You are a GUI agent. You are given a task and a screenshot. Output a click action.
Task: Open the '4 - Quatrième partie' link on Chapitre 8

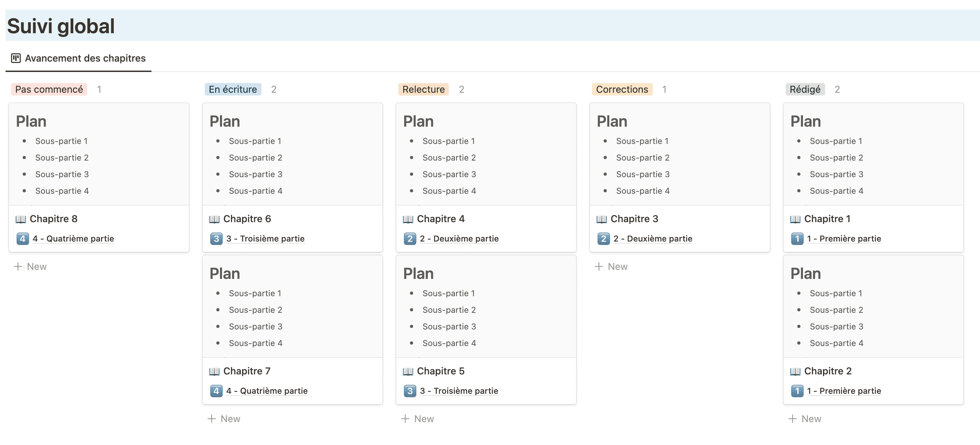[73, 239]
